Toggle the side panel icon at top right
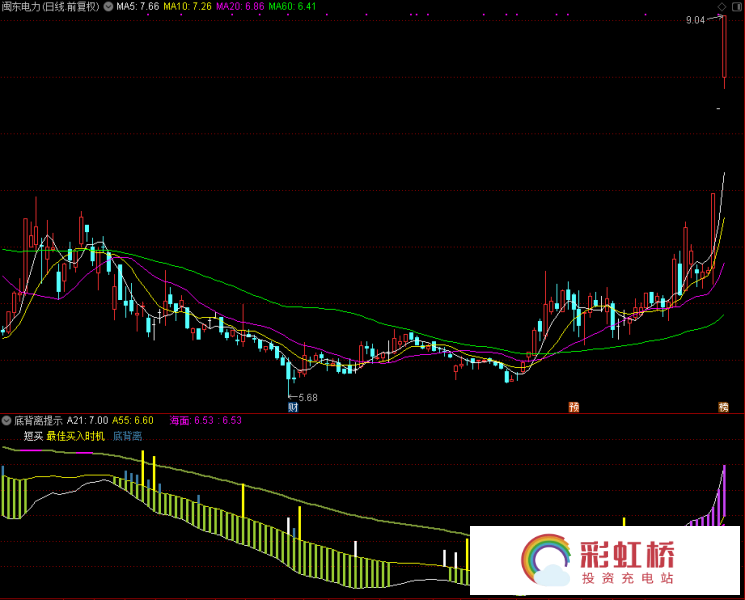The height and width of the screenshot is (600, 745). point(738,7)
